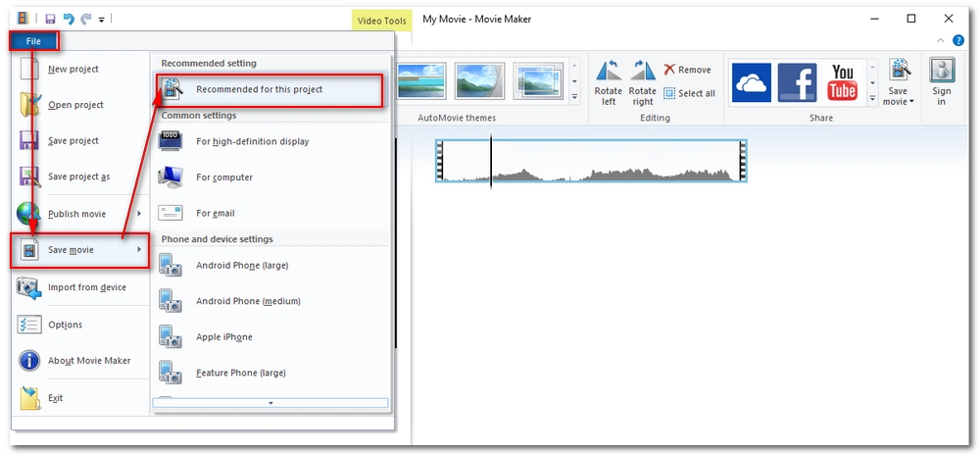The width and height of the screenshot is (980, 456).
Task: Click the Rotate right icon
Action: click(x=643, y=81)
